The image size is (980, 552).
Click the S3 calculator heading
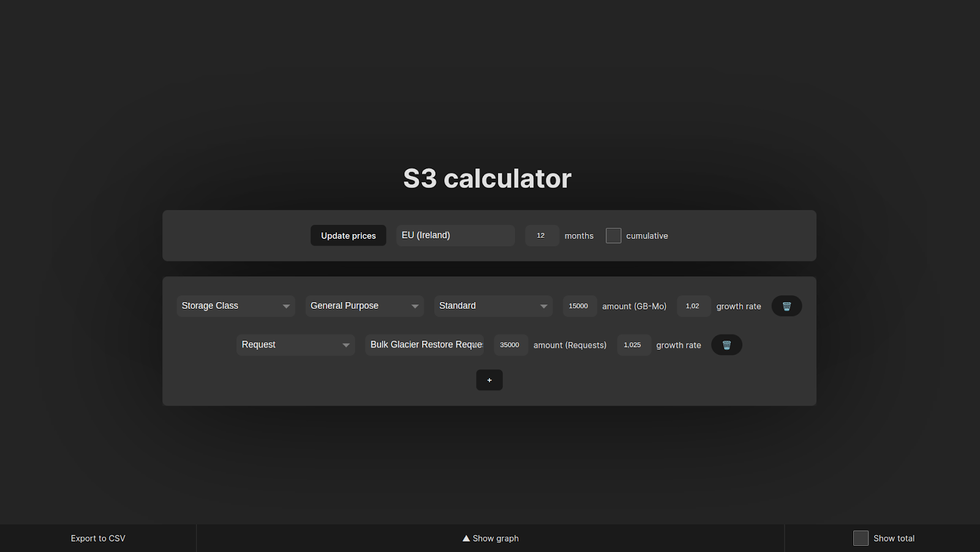pos(488,178)
